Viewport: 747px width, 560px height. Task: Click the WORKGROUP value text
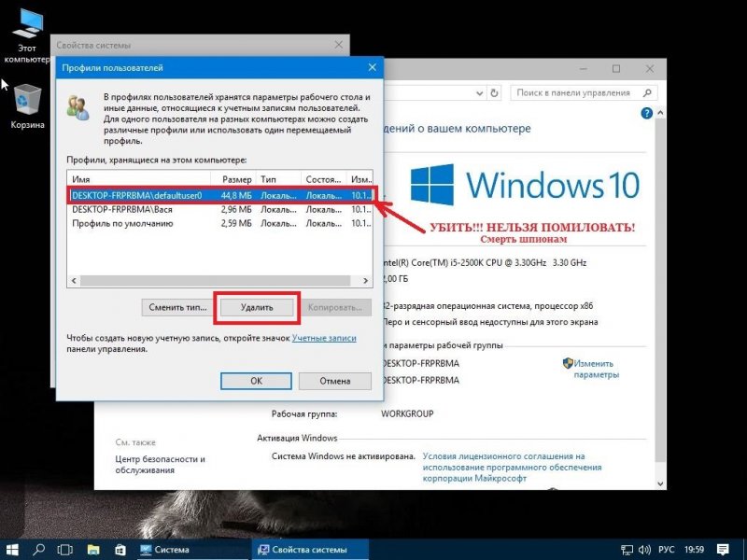click(x=407, y=413)
